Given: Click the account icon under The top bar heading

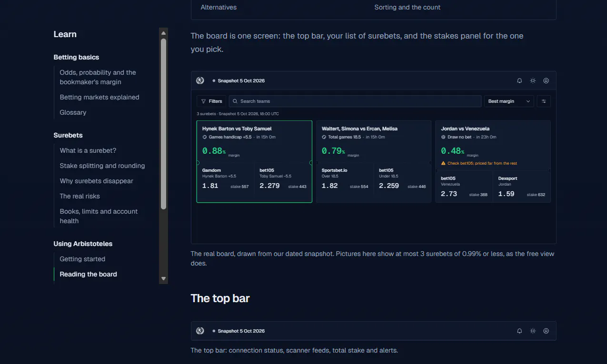Looking at the screenshot, I should 546,331.
